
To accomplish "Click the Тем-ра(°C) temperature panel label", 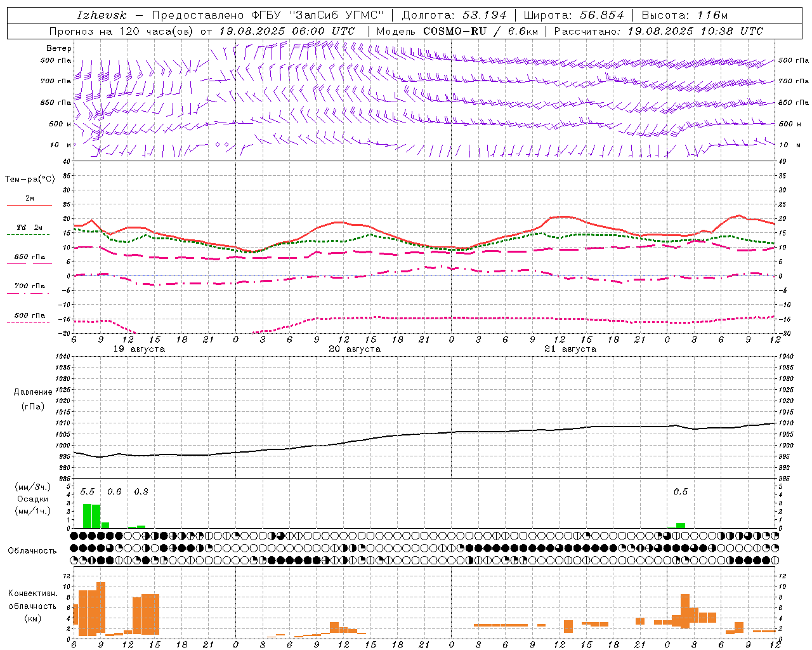I will [30, 180].
